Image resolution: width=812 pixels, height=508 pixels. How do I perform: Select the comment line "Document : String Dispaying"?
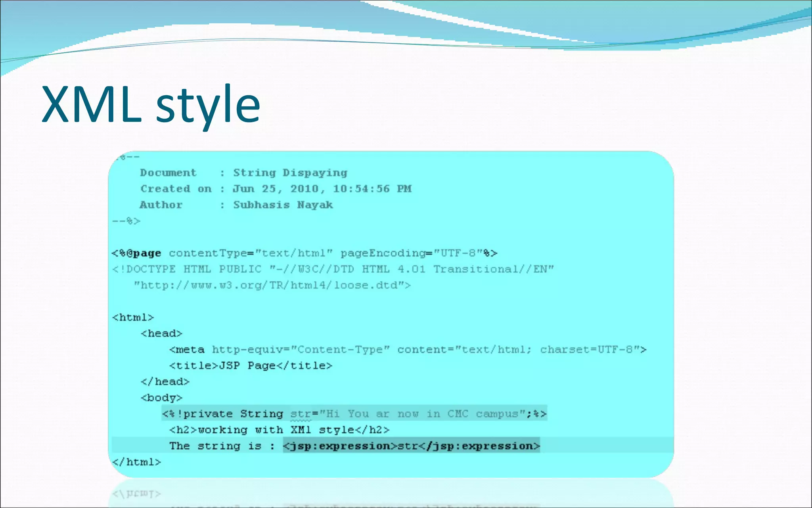click(x=243, y=173)
